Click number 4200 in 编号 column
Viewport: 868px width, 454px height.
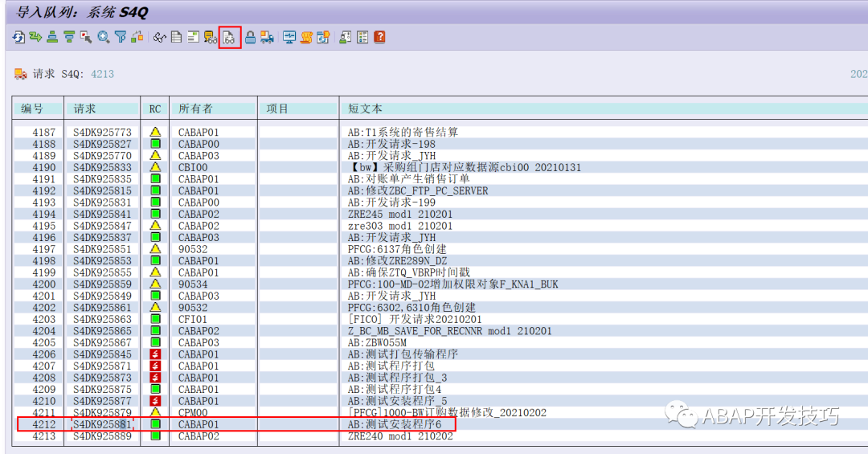point(43,284)
